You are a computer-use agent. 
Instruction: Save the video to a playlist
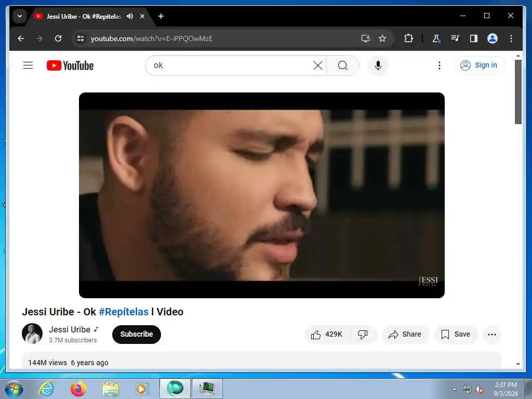tap(456, 335)
